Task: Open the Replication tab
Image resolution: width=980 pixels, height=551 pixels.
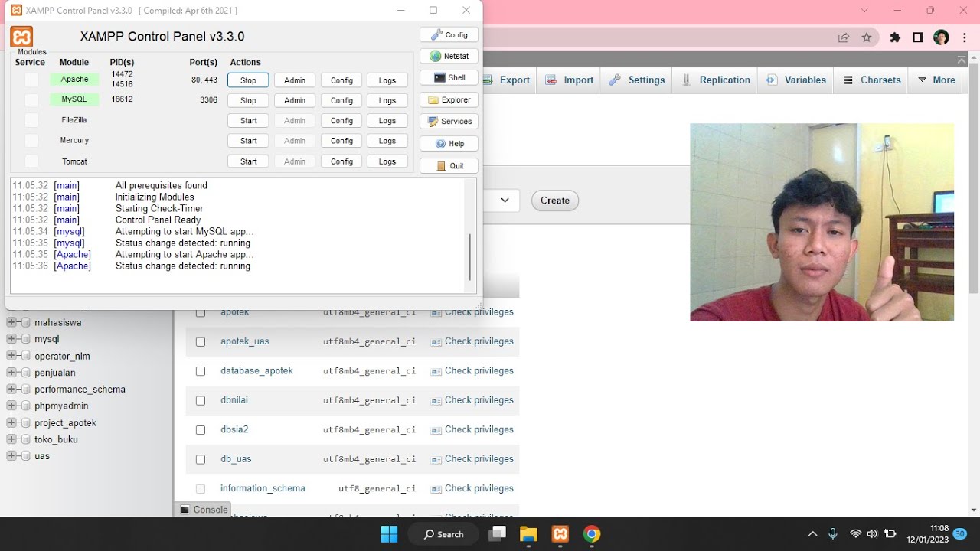Action: click(x=716, y=80)
